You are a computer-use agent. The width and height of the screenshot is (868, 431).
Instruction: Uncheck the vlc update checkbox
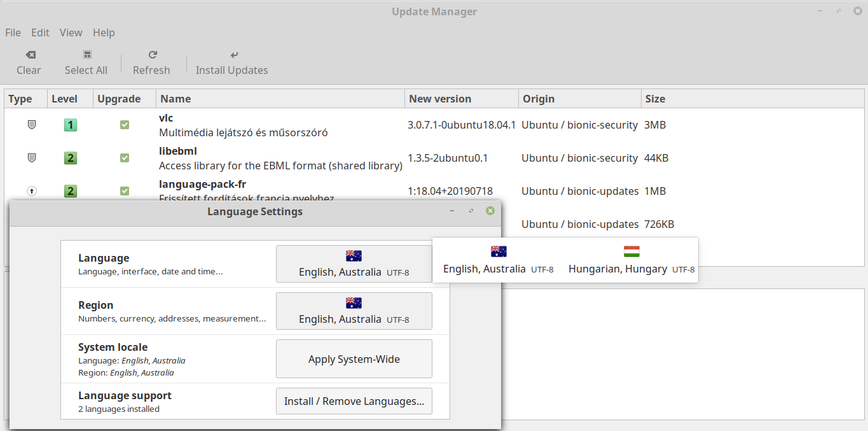125,125
